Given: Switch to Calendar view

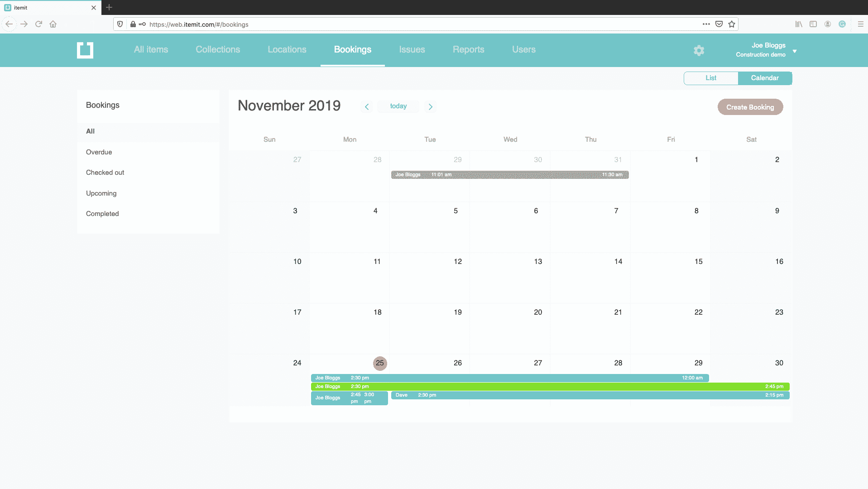Looking at the screenshot, I should pos(765,78).
